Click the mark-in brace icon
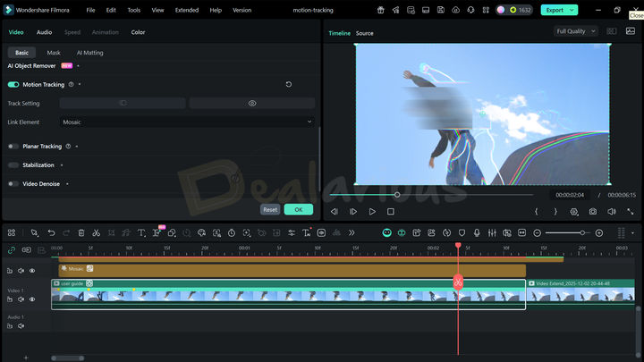644x362 pixels. click(537, 211)
